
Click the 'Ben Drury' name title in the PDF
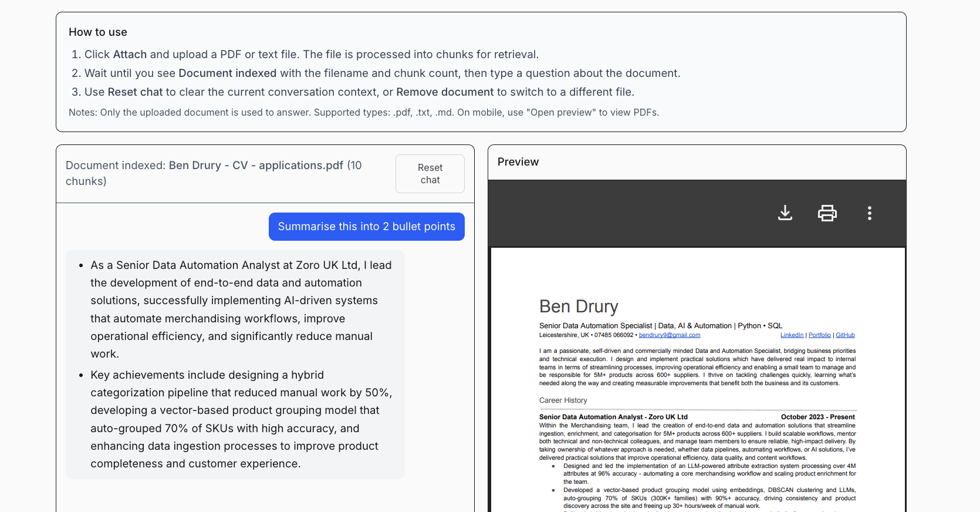578,306
